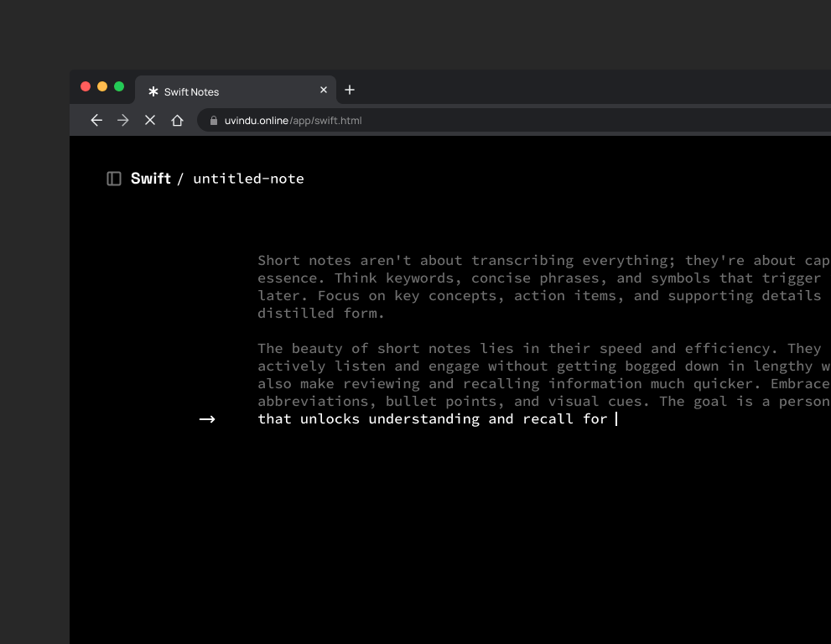Close the Swift Notes tab

click(324, 91)
